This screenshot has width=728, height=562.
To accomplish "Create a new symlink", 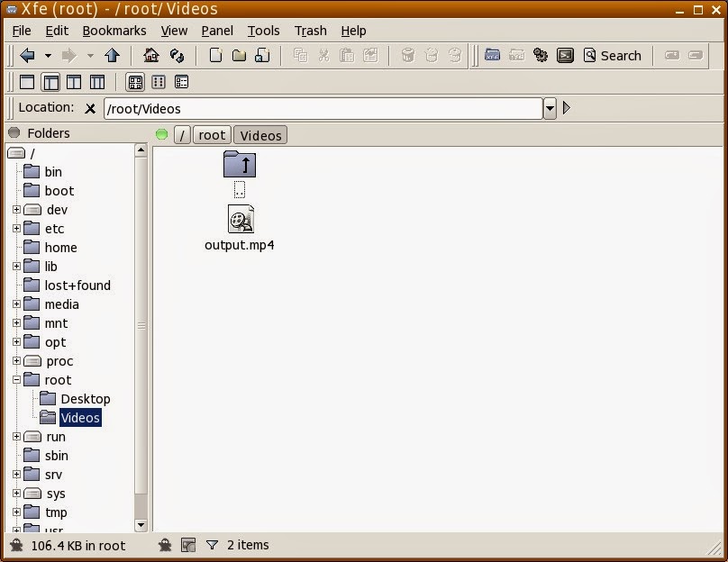I will [x=262, y=56].
